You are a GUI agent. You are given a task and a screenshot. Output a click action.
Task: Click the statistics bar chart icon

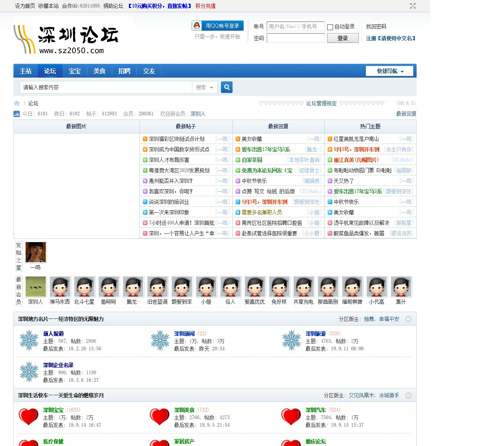pyautogui.click(x=17, y=114)
